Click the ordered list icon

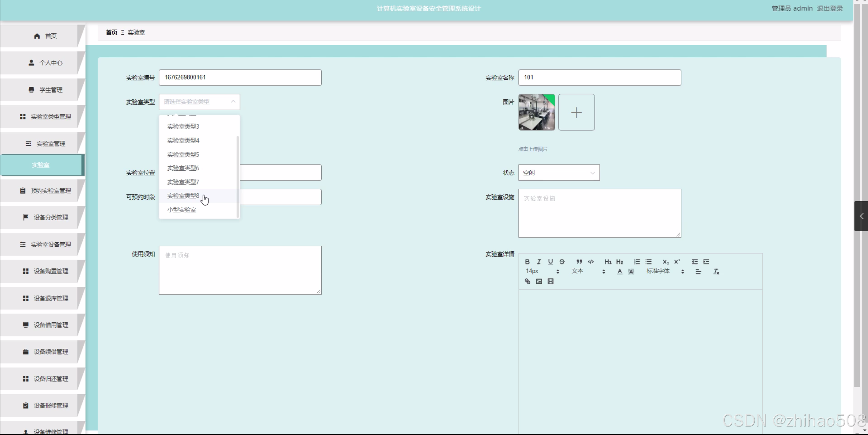(x=637, y=262)
